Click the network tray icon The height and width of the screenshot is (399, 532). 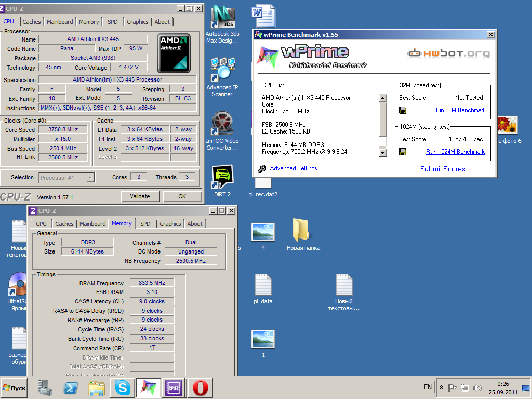pyautogui.click(x=465, y=388)
